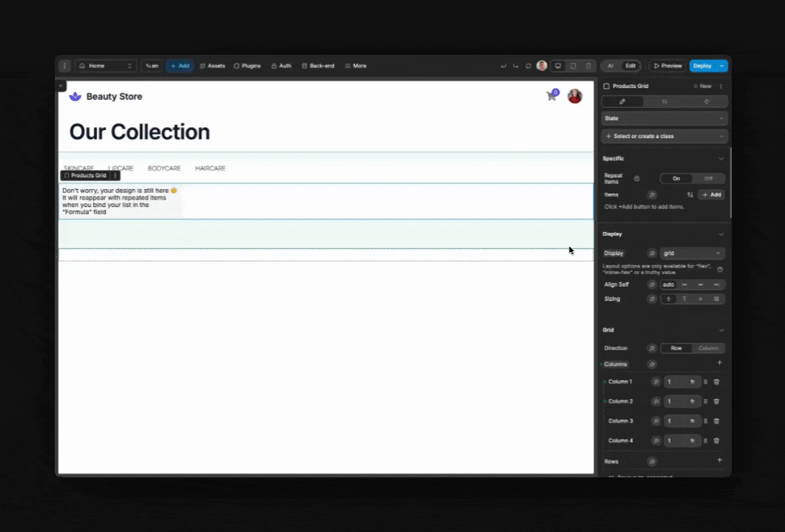Image resolution: width=785 pixels, height=532 pixels.
Task: Click the shopping cart icon in header
Action: point(551,96)
